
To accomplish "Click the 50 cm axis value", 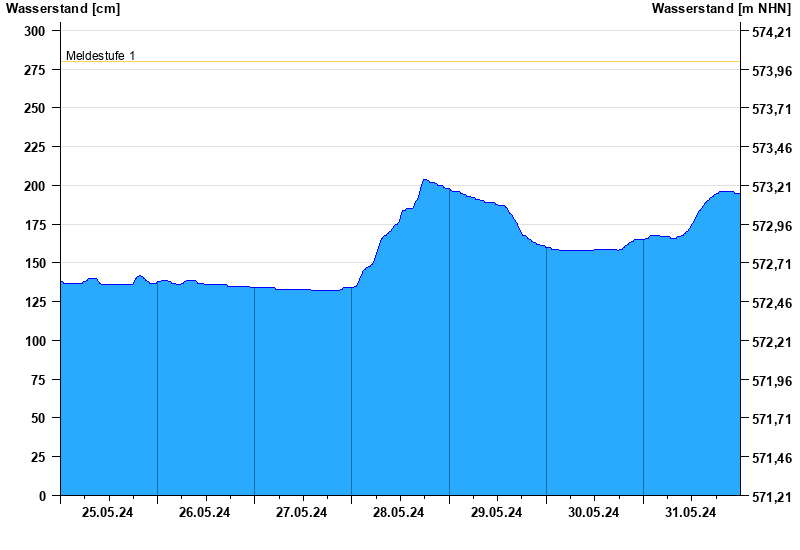I will point(38,418).
